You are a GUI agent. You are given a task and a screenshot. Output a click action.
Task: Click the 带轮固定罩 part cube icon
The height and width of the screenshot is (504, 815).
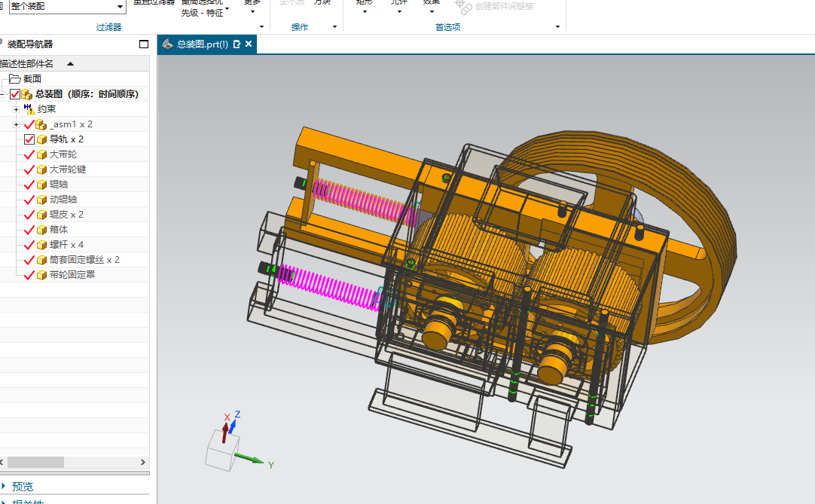click(42, 275)
